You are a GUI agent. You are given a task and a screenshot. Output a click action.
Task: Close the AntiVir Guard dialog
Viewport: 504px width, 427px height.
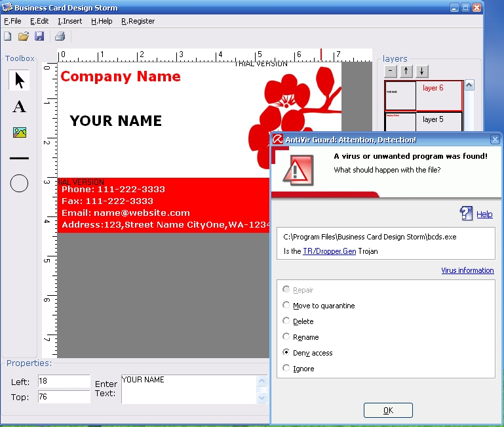495,139
